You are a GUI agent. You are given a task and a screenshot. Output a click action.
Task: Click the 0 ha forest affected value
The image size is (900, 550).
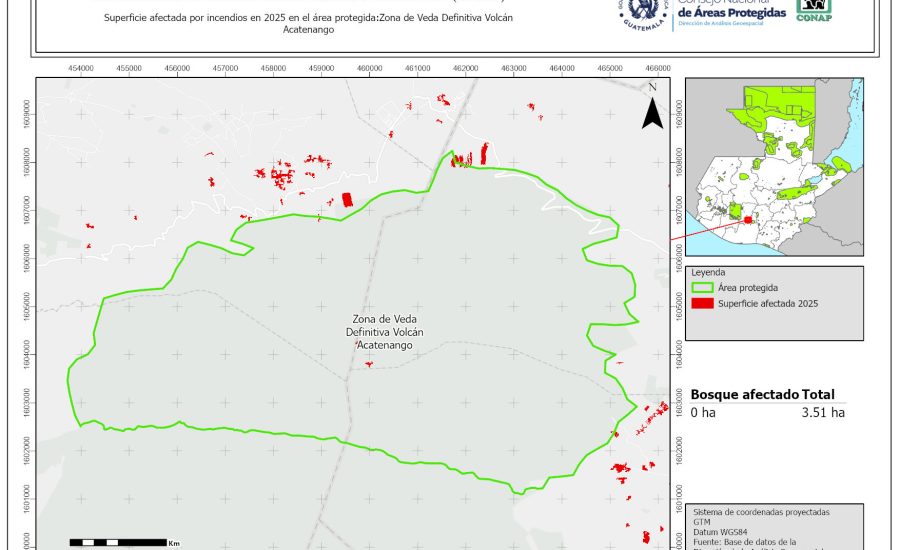point(703,411)
